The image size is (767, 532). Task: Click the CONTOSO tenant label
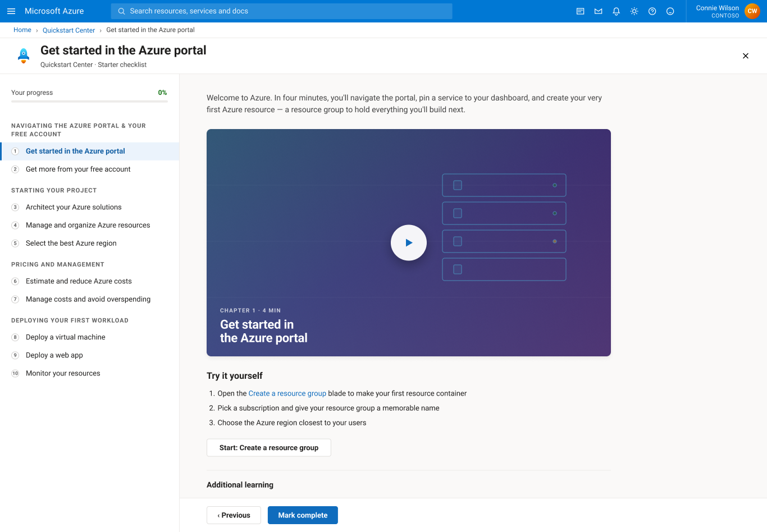pyautogui.click(x=725, y=16)
